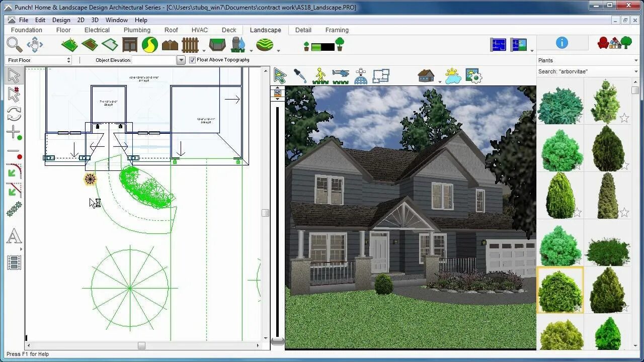The width and height of the screenshot is (644, 362).
Task: Open the sun and cloud lighting settings
Action: coord(453,76)
